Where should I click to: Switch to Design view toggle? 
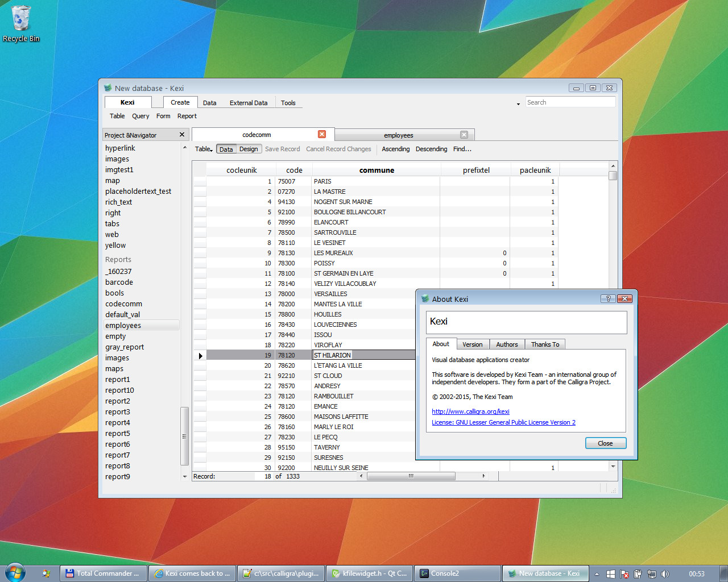click(x=249, y=149)
